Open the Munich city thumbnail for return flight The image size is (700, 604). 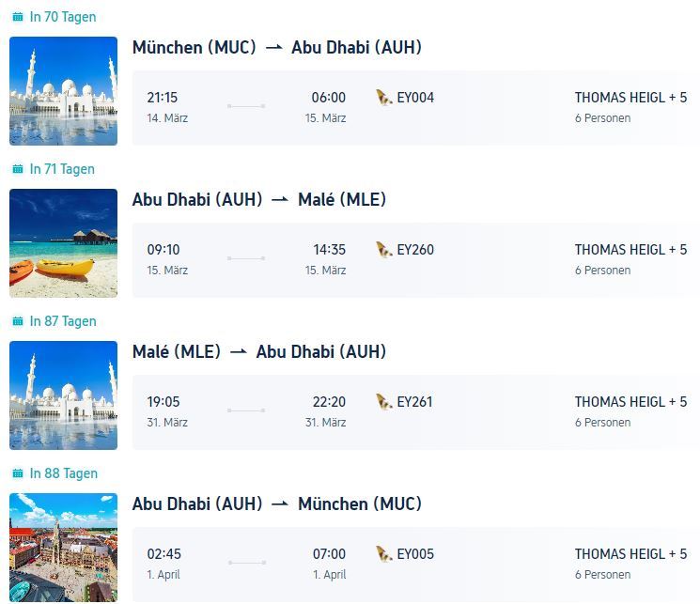63,548
